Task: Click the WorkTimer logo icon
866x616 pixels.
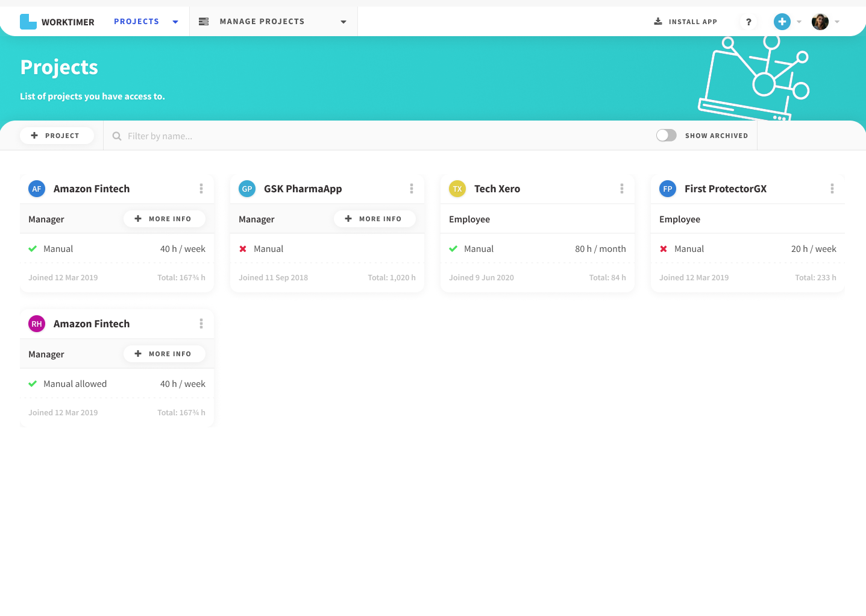Action: [x=28, y=22]
